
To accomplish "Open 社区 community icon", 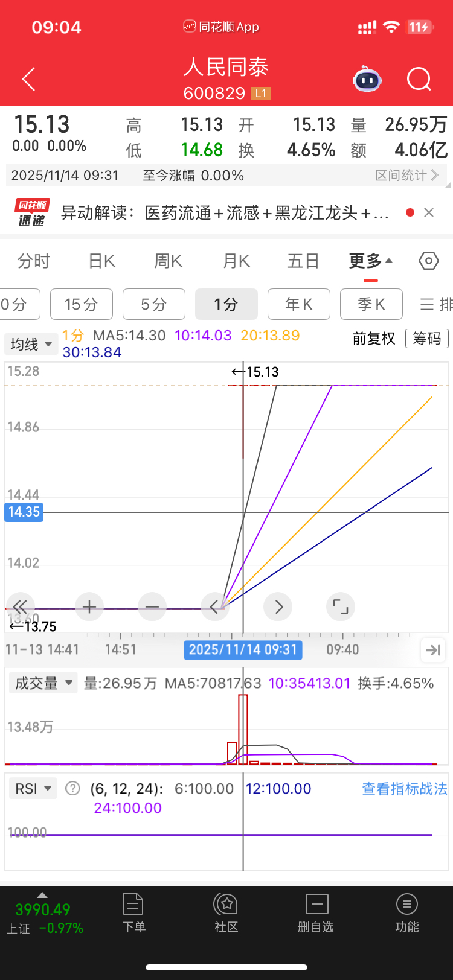I will tap(226, 913).
